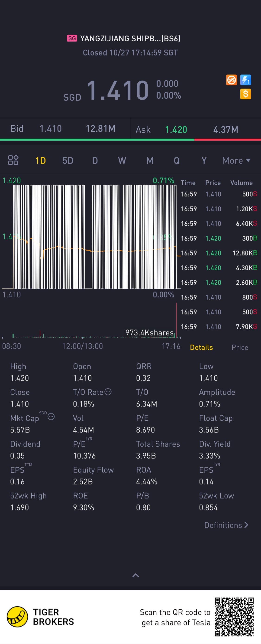Tap the 52wk High value 1.690
The image size is (261, 644).
pyautogui.click(x=19, y=507)
